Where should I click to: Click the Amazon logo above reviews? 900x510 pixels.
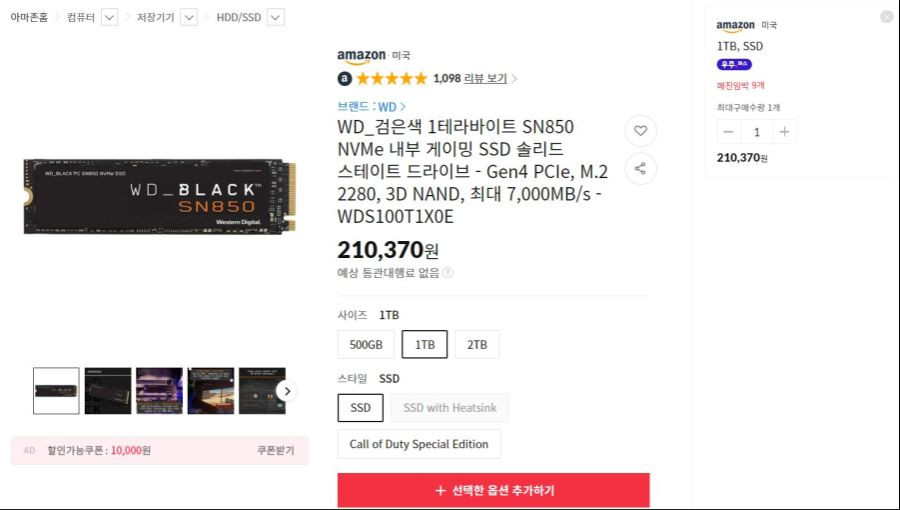[361, 56]
